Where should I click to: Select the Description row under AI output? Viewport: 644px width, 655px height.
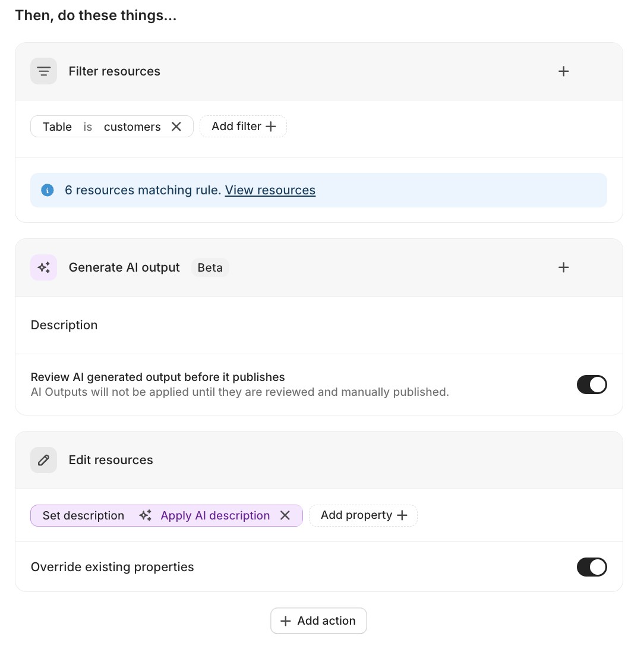64,325
